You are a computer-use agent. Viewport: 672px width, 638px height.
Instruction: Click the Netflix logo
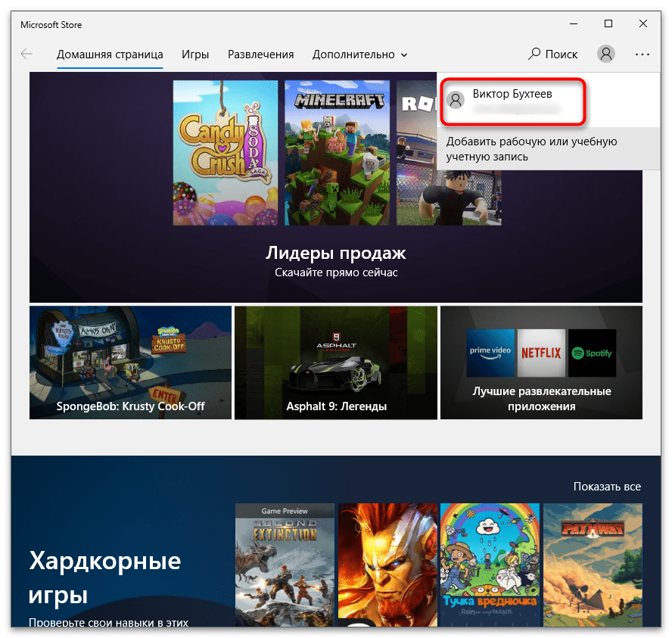(541, 353)
